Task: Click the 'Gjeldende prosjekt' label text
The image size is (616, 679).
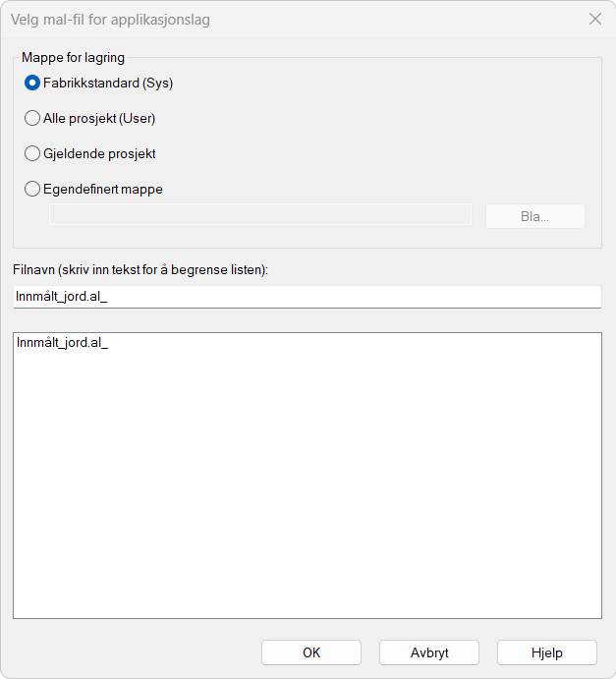Action: [x=99, y=154]
